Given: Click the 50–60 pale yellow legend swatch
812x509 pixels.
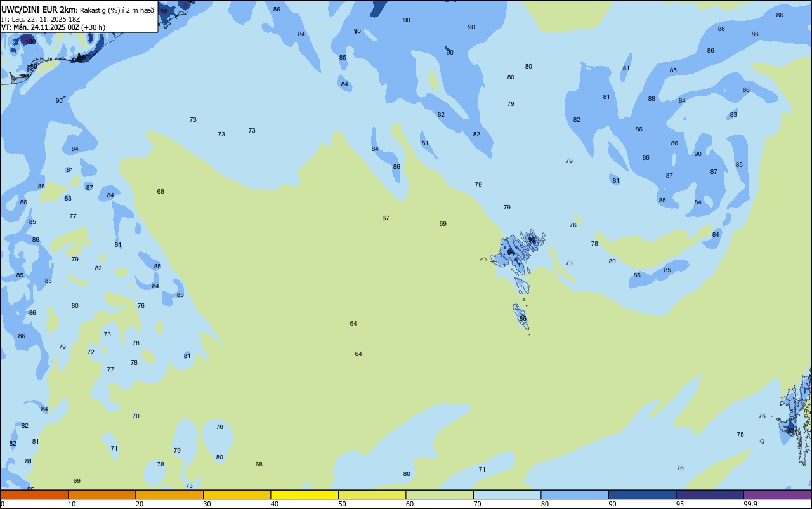Looking at the screenshot, I should (372, 494).
